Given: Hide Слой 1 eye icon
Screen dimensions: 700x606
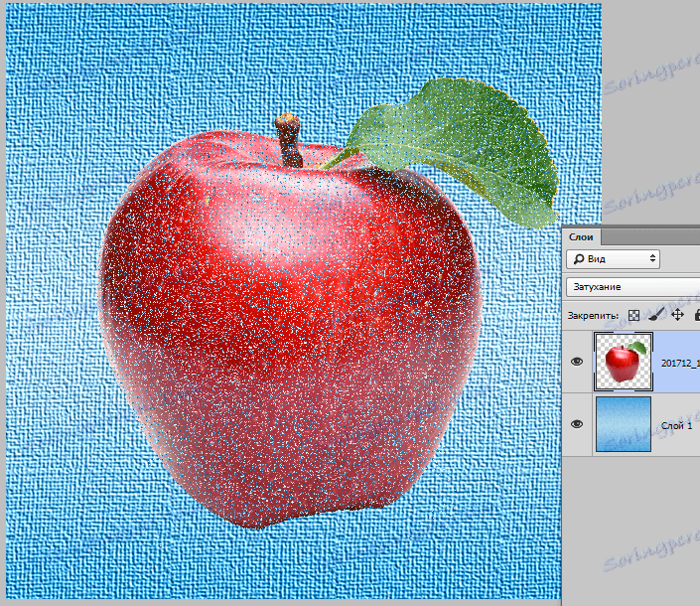Looking at the screenshot, I should (x=577, y=424).
